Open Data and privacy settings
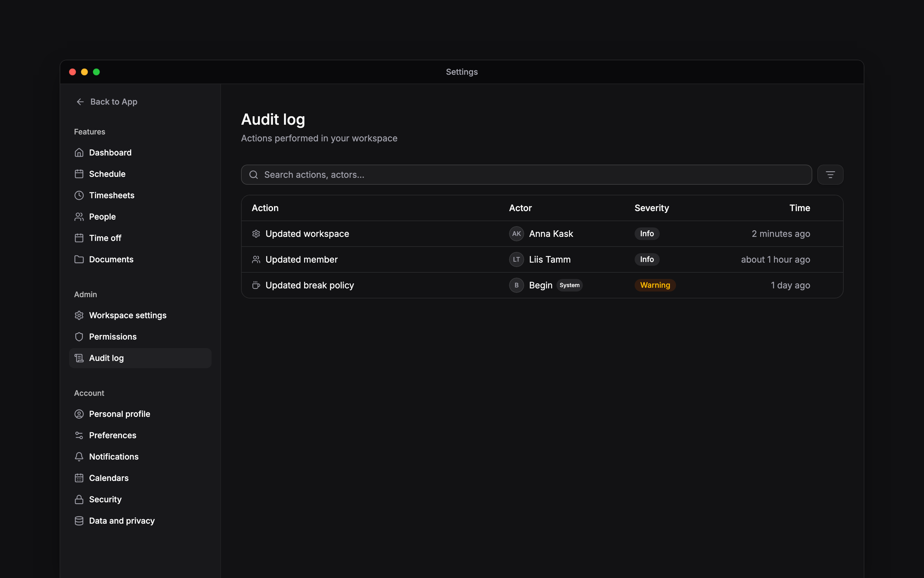The height and width of the screenshot is (578, 924). pyautogui.click(x=140, y=521)
